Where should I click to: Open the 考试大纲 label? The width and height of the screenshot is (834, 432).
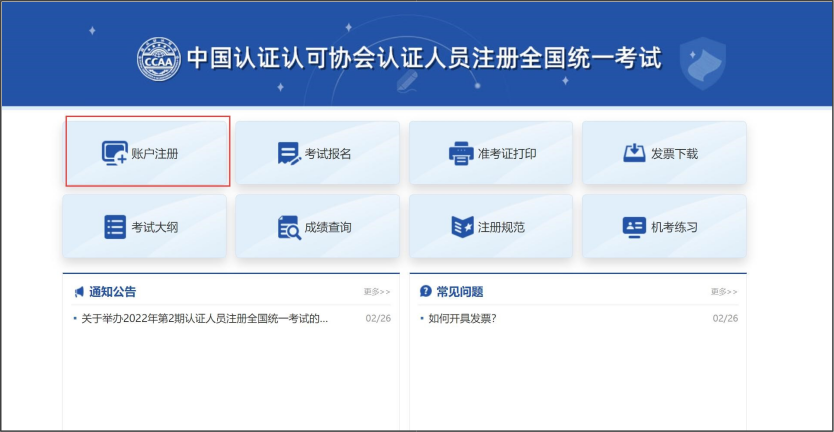point(155,228)
